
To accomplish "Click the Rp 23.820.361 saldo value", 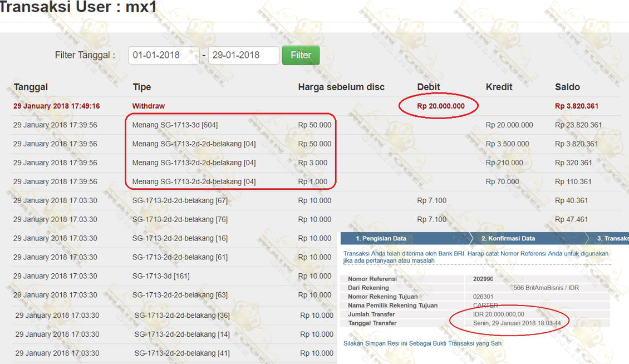I will pyautogui.click(x=578, y=125).
